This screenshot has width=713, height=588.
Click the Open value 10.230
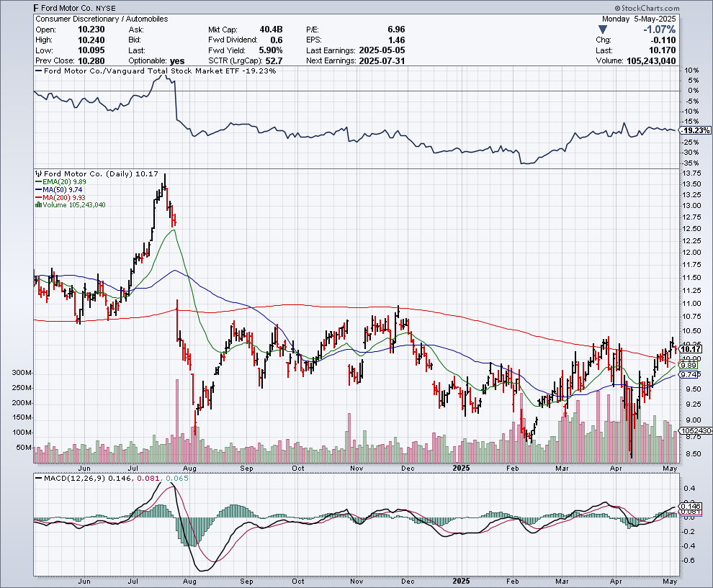(x=91, y=30)
